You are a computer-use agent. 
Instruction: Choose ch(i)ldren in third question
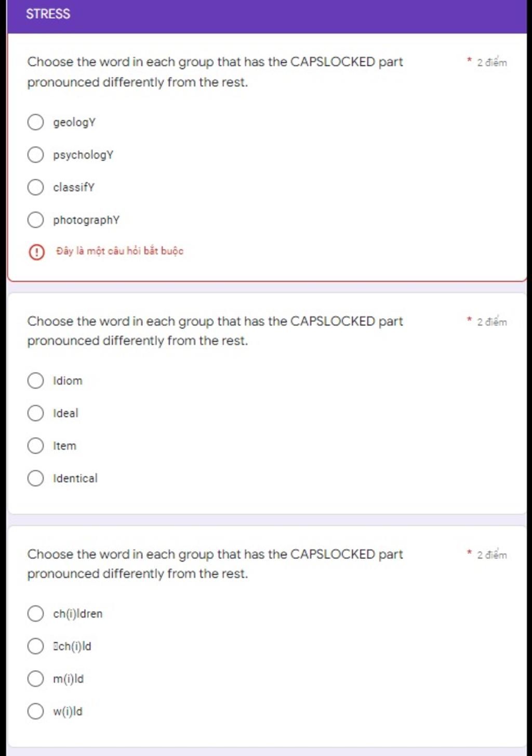point(35,613)
